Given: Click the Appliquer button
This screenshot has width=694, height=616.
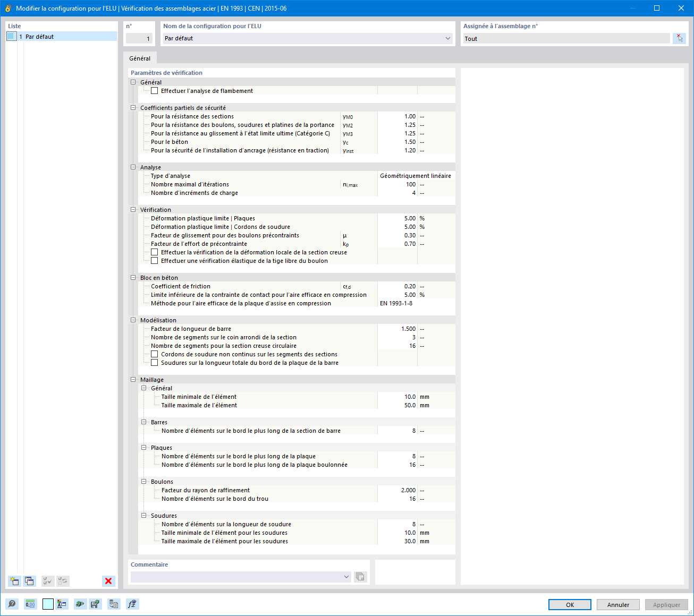Looking at the screenshot, I should [x=666, y=605].
